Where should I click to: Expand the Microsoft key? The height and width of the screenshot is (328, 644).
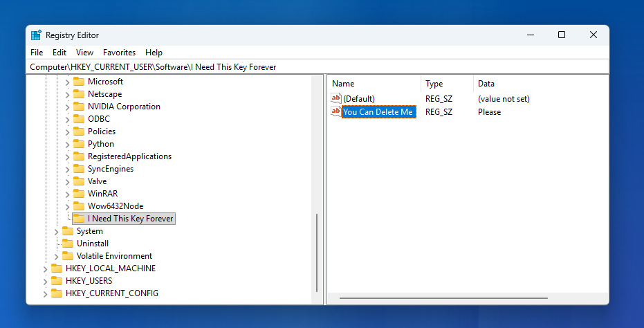(x=67, y=82)
